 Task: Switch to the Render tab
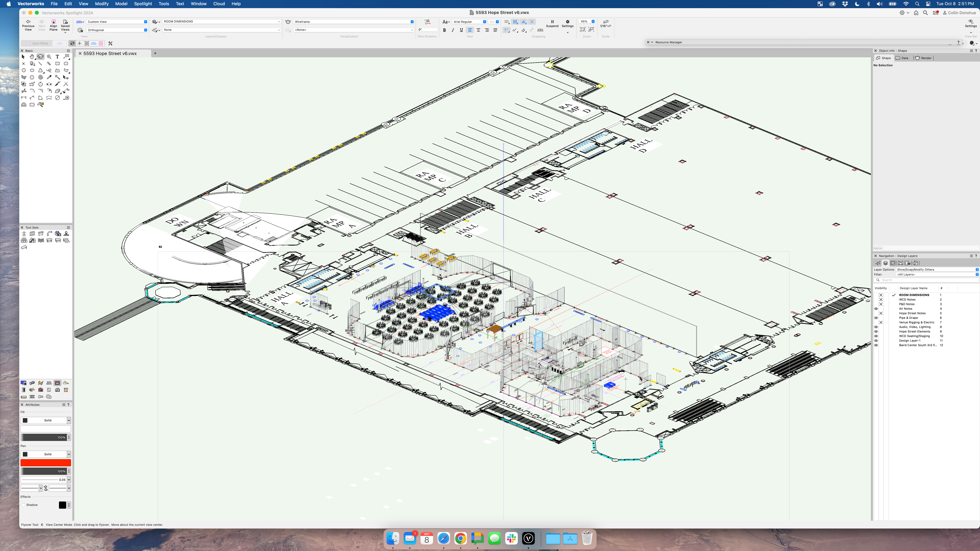coord(923,58)
